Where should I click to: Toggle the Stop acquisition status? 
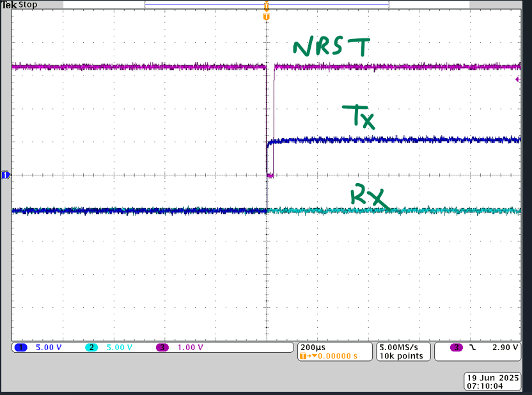[27, 4]
